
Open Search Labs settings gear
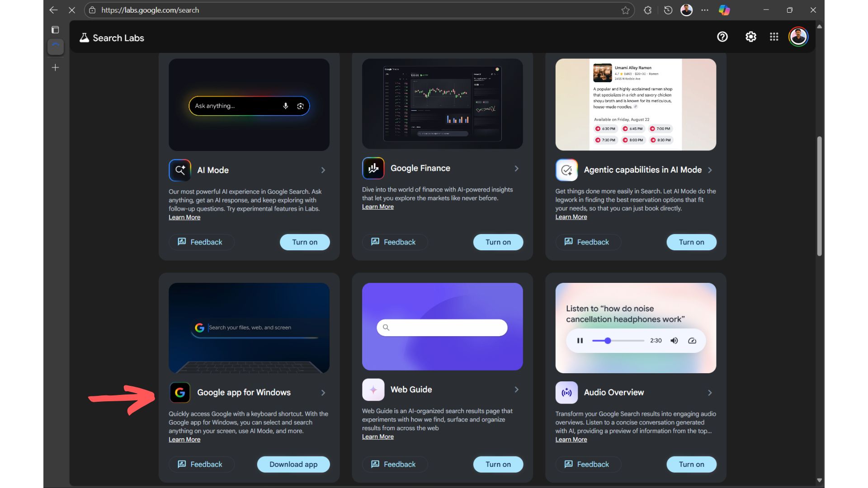tap(750, 37)
